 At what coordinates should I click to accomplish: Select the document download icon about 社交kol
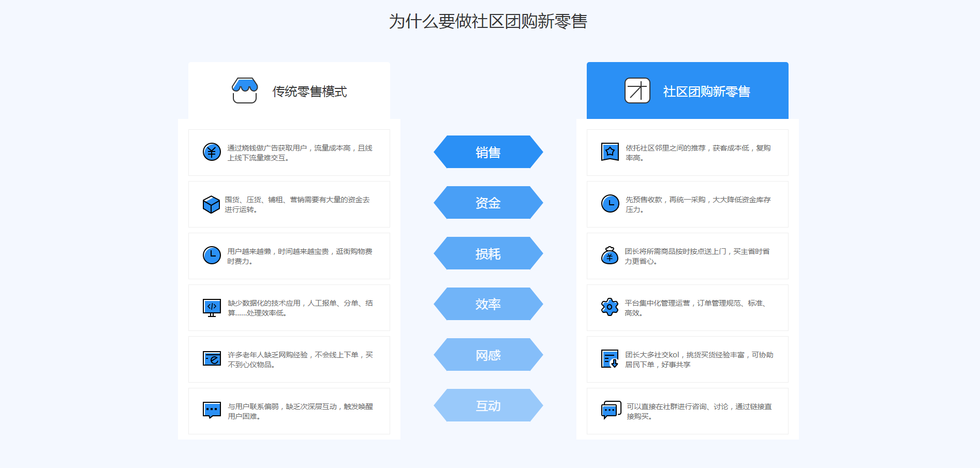pyautogui.click(x=610, y=358)
